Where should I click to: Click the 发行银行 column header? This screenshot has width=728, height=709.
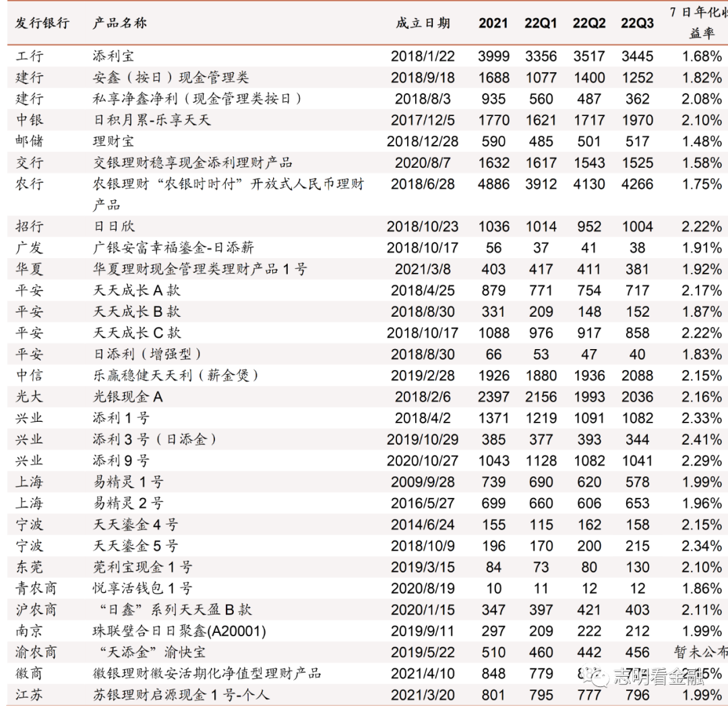tap(42, 23)
